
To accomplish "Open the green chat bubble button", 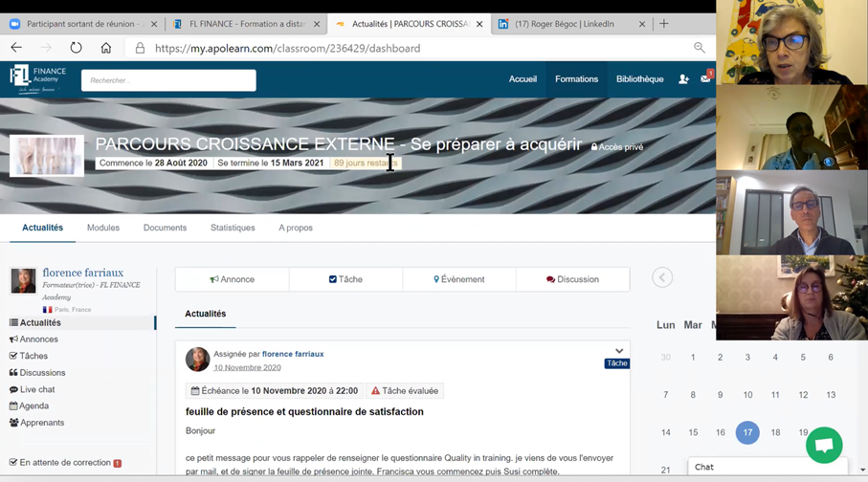I will click(824, 445).
